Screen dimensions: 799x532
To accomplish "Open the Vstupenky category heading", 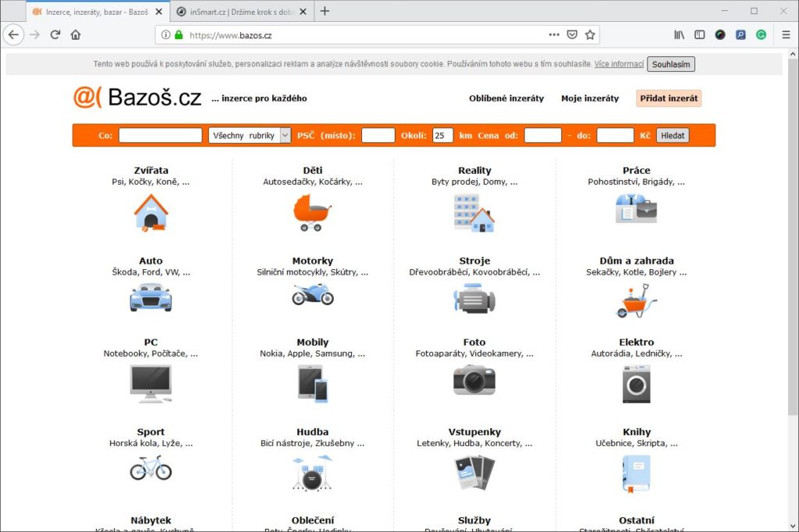I will 474,431.
